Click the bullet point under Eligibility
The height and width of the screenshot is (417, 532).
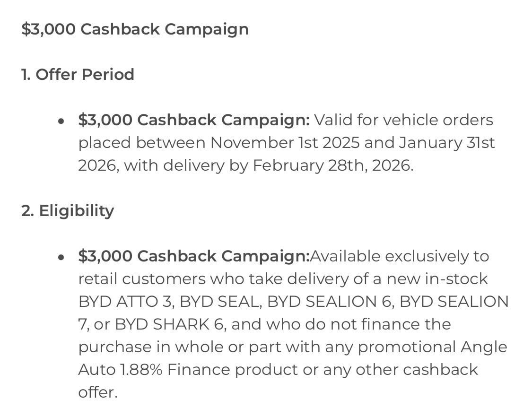(x=61, y=258)
